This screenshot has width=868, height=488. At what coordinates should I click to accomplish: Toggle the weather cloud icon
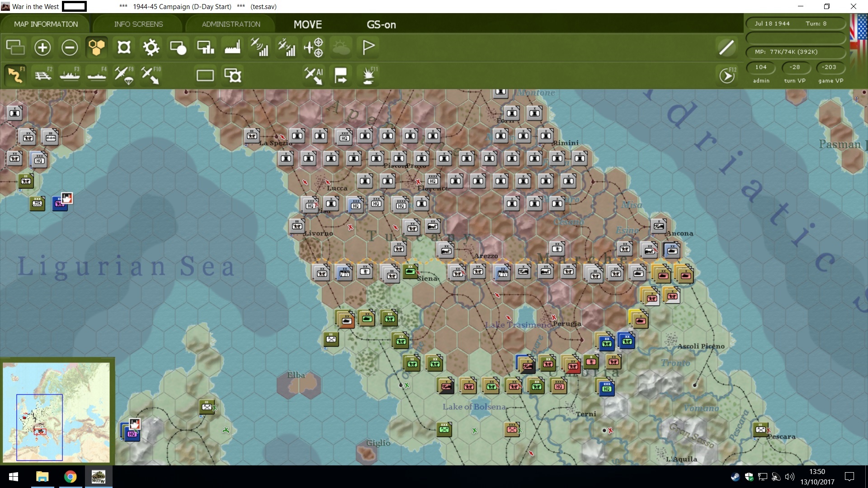pos(341,47)
